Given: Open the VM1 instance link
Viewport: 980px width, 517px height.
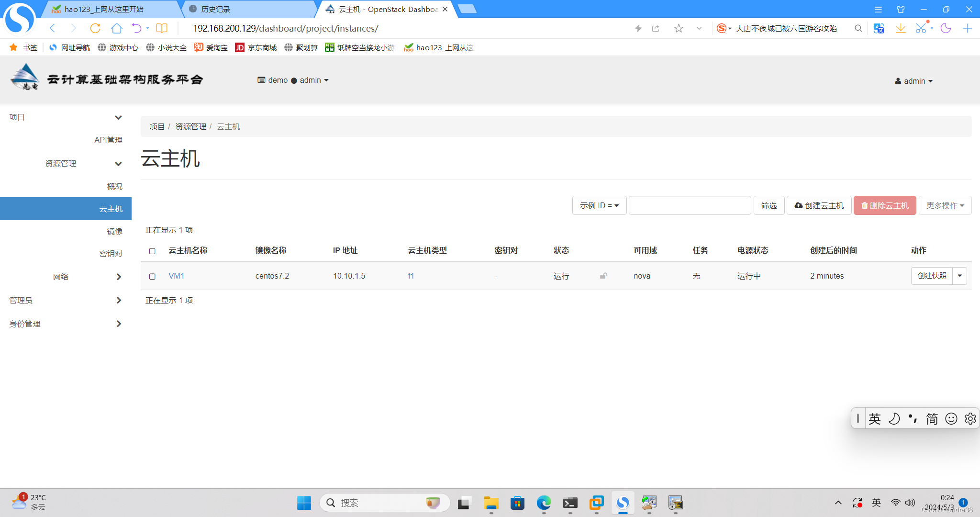Looking at the screenshot, I should click(176, 276).
